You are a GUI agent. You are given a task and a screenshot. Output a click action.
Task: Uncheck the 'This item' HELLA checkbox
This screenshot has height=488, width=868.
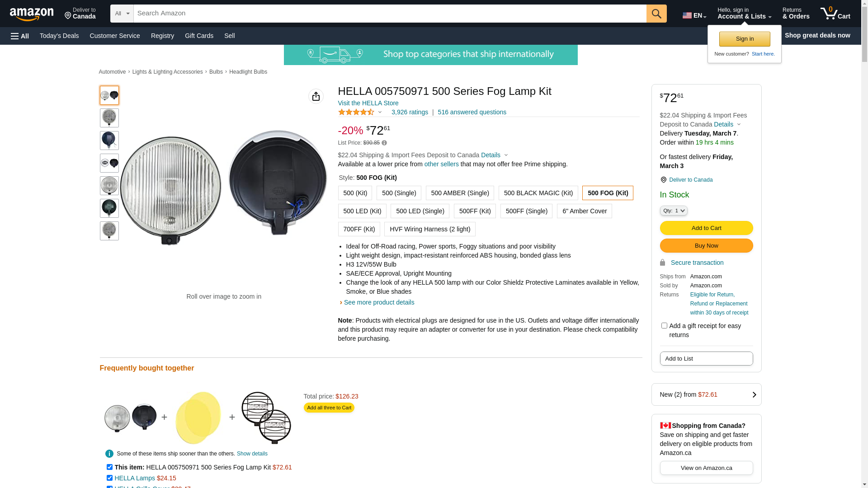coord(109,467)
